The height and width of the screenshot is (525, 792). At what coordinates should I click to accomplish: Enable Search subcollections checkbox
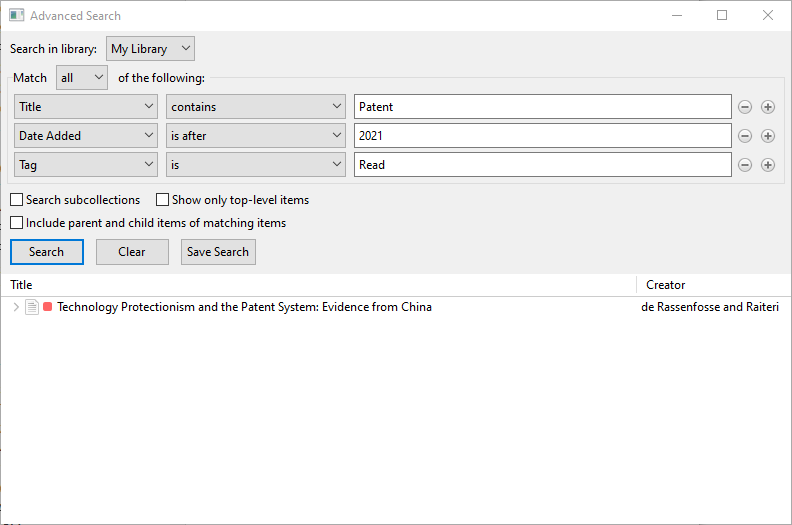coord(17,200)
